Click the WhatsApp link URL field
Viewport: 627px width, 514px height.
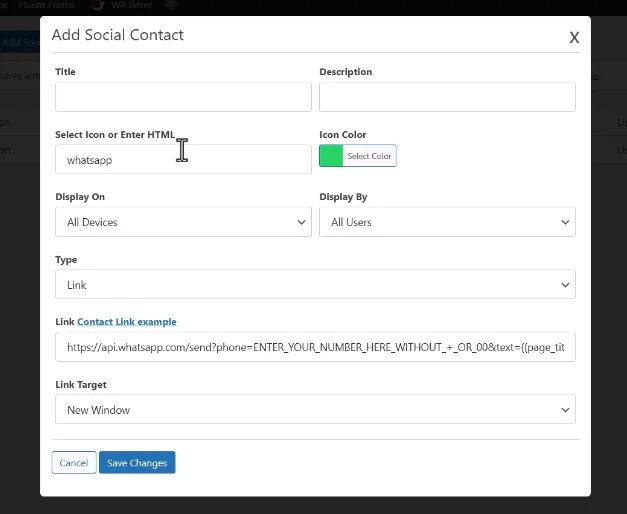click(315, 347)
